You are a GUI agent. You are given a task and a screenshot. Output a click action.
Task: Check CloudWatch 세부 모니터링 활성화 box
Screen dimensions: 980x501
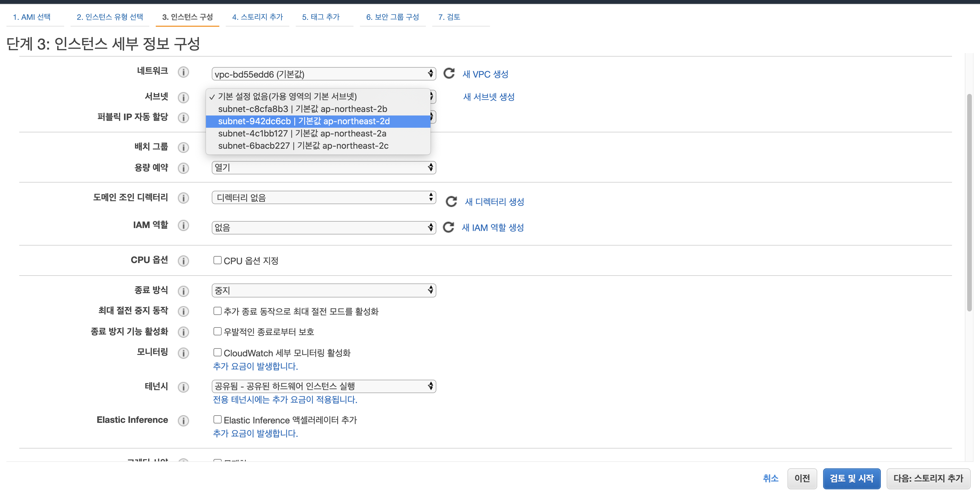tap(217, 352)
